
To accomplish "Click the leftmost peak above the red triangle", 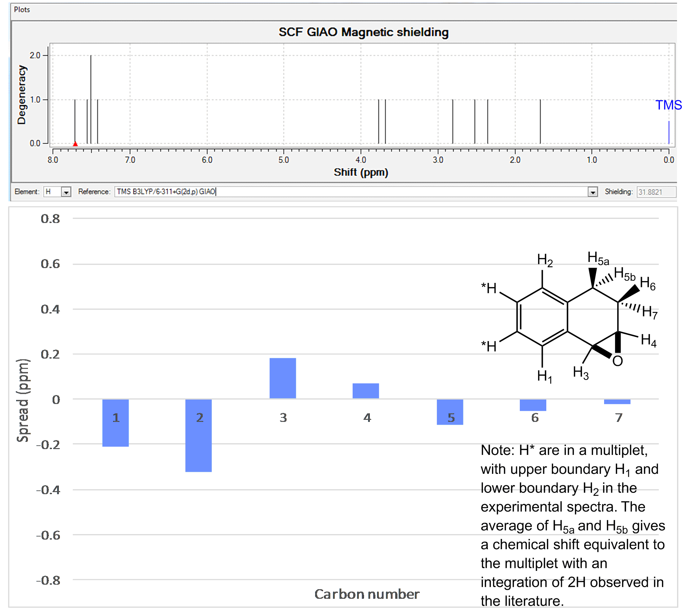I will click(75, 120).
